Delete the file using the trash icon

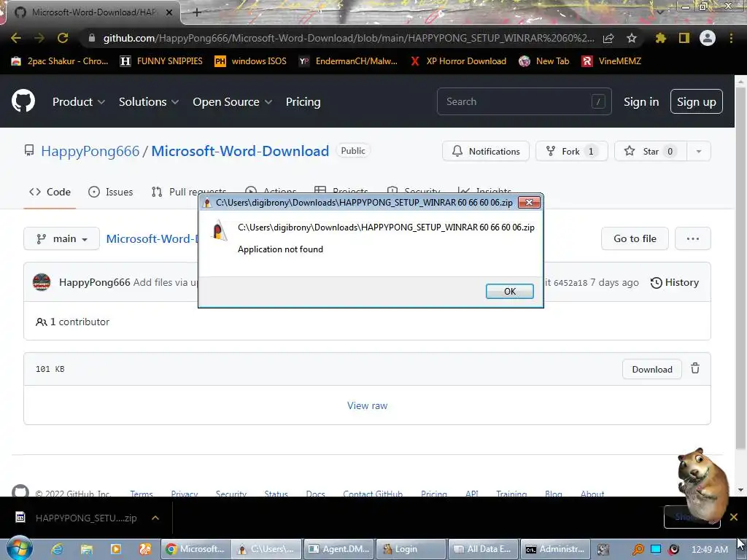pyautogui.click(x=695, y=368)
